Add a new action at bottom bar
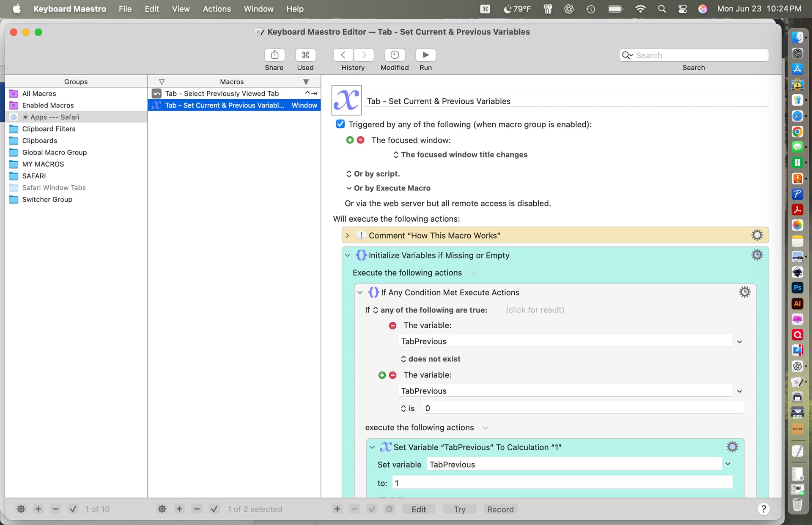Image resolution: width=812 pixels, height=525 pixels. 337,509
